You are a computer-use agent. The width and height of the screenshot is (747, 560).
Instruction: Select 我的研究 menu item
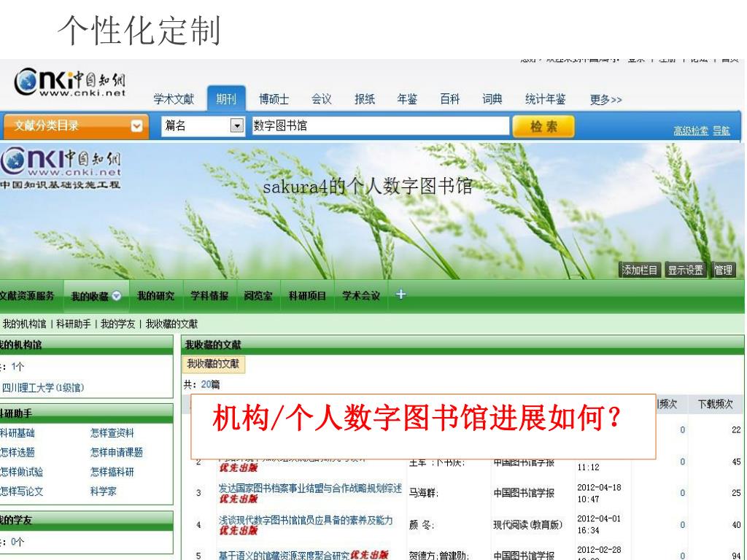click(x=156, y=296)
